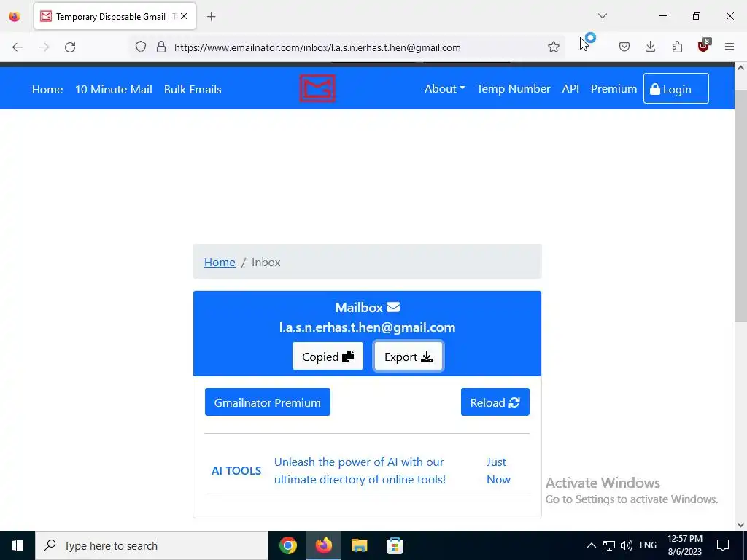Reload the inbox with Reload button
747x560 pixels.
(495, 402)
